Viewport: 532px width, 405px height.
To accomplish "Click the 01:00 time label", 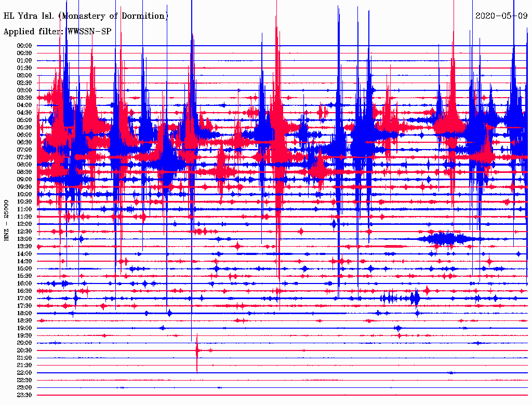I will 24,61.
